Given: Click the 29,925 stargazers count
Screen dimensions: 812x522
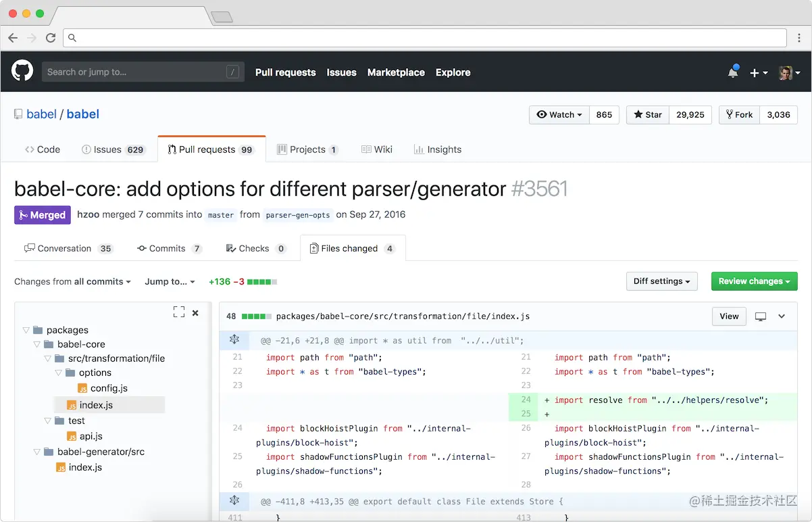Looking at the screenshot, I should [x=690, y=115].
